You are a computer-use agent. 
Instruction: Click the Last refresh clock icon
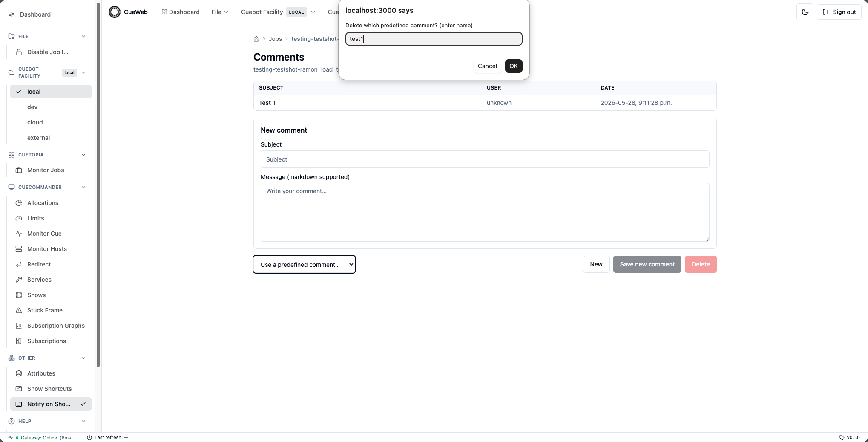tap(89, 438)
